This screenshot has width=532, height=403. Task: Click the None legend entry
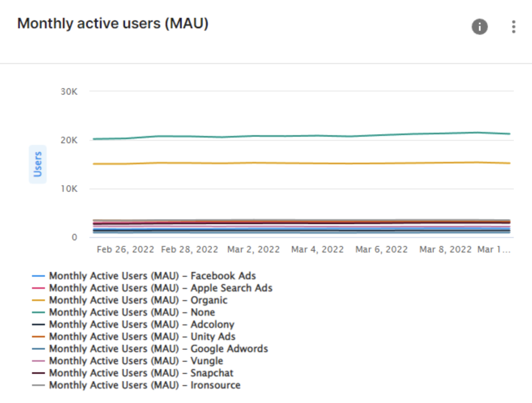pyautogui.click(x=132, y=312)
